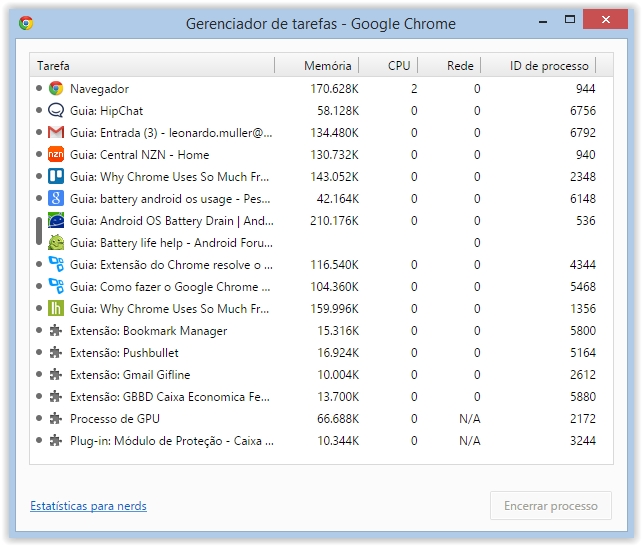Viewport: 642px width, 546px height.
Task: Sort by the Tarefa column header
Action: [x=152, y=65]
